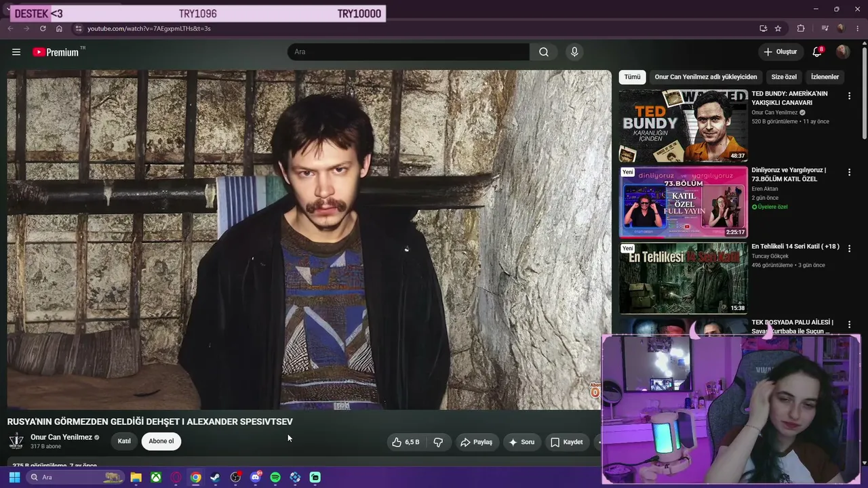Select the İzlenenler filter chip
This screenshot has height=488, width=868.
click(x=825, y=77)
